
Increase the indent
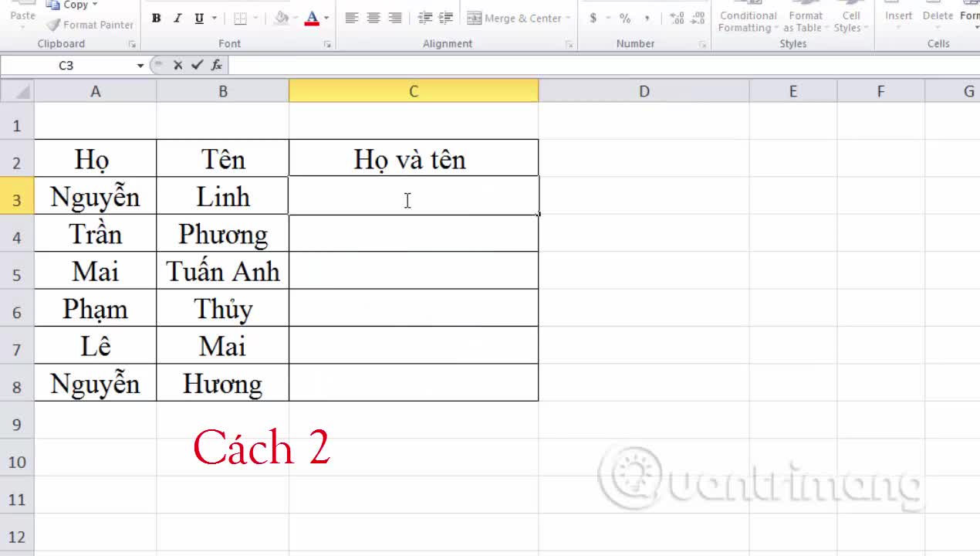coord(446,18)
